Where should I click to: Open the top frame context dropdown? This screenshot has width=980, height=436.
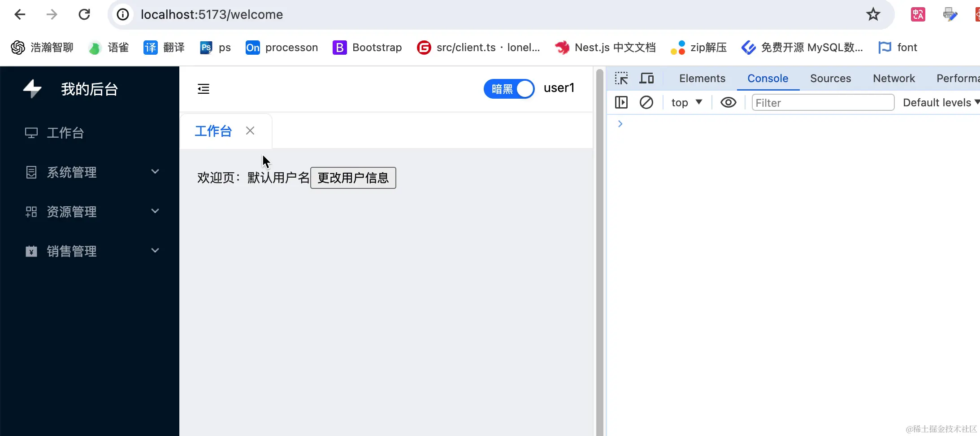coord(687,102)
